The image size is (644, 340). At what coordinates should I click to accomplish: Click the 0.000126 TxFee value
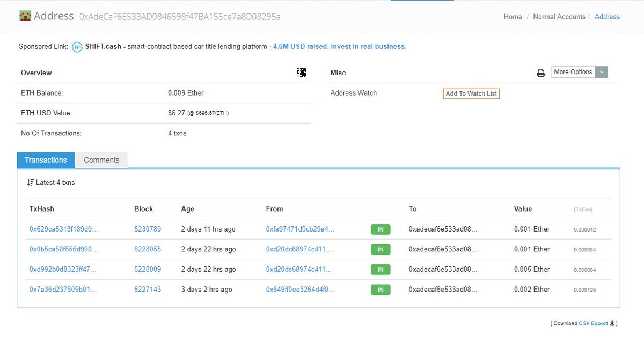point(584,290)
